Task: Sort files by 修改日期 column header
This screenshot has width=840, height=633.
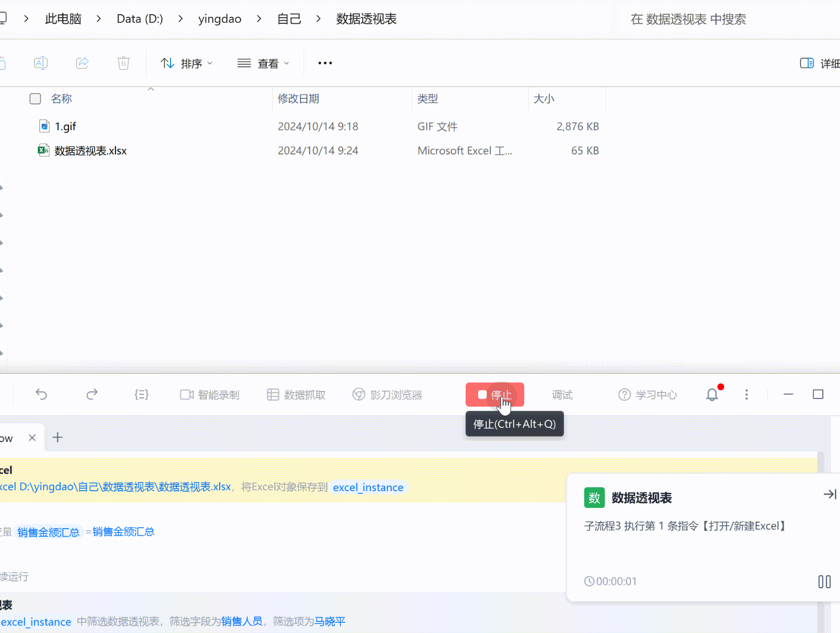Action: pyautogui.click(x=299, y=99)
